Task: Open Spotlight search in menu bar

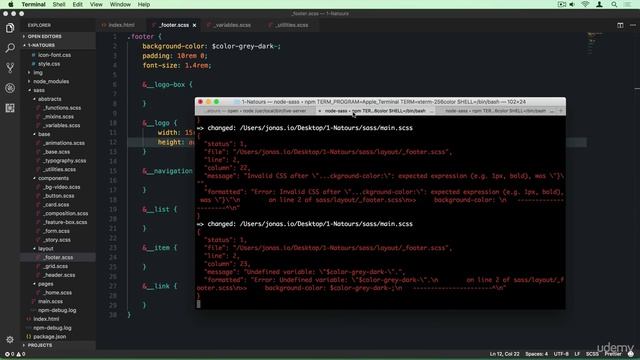Action: point(614,4)
